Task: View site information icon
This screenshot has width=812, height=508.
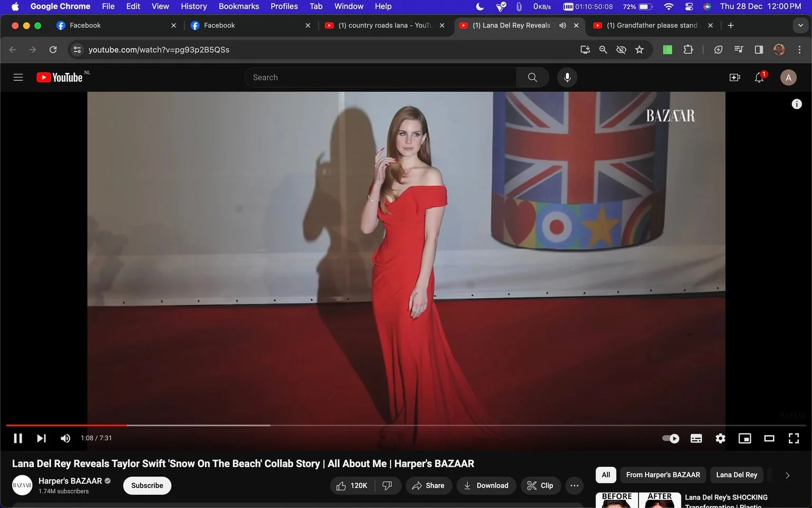Action: (x=77, y=50)
